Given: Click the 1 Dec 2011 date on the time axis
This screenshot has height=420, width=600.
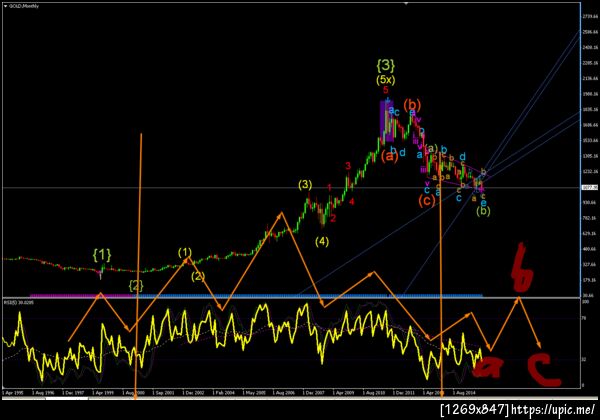Looking at the screenshot, I should (x=403, y=392).
